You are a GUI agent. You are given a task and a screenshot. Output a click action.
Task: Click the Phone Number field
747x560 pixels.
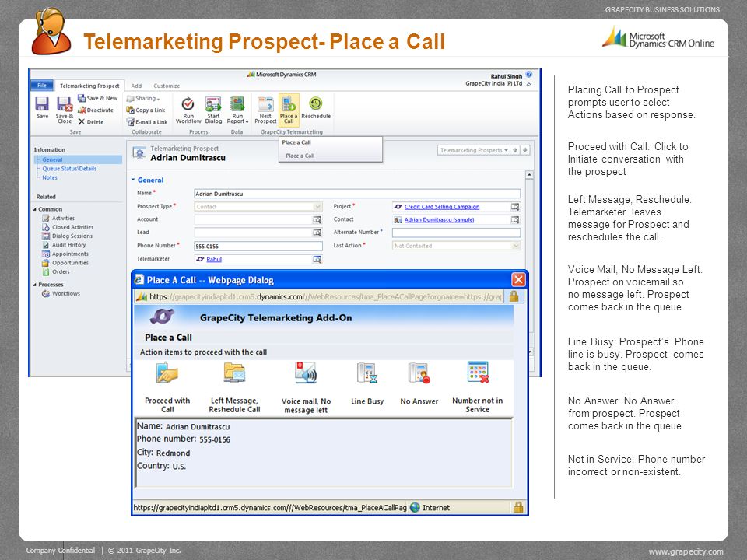click(x=258, y=247)
